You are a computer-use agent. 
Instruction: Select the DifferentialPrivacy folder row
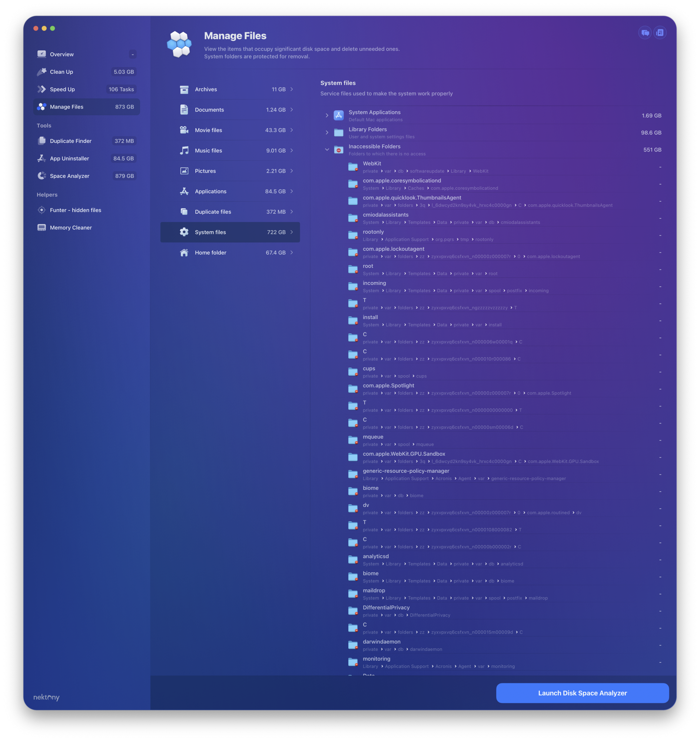tap(504, 611)
